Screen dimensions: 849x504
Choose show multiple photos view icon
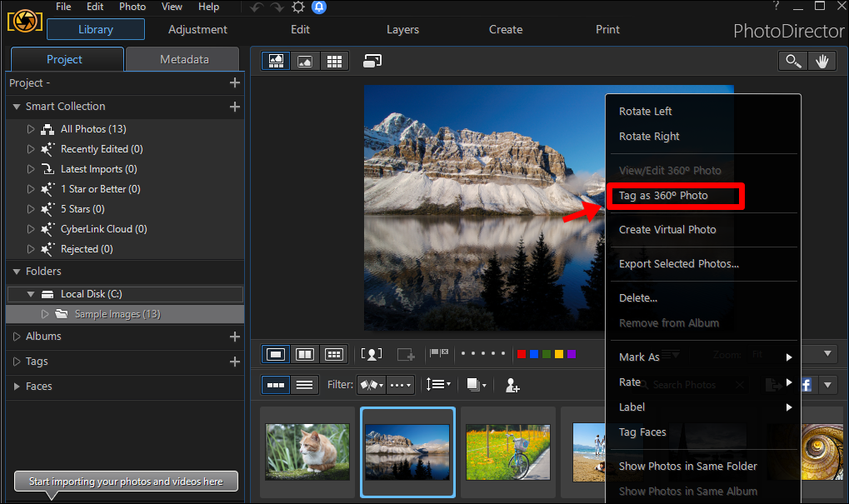click(333, 355)
